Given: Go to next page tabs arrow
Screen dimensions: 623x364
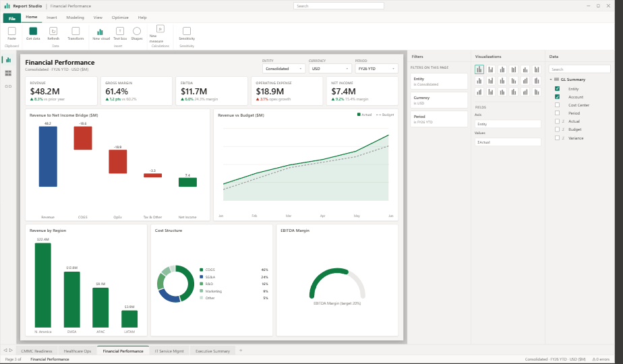Looking at the screenshot, I should [11, 350].
